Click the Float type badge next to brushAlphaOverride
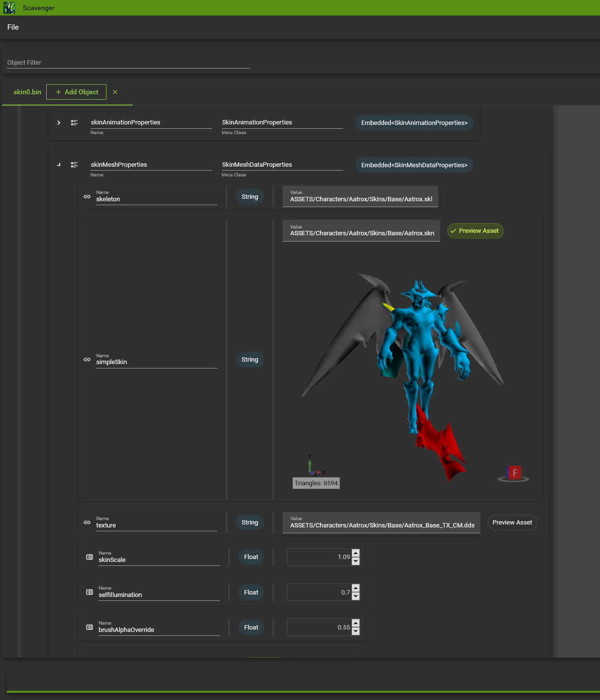This screenshot has height=700, width=600. [251, 627]
